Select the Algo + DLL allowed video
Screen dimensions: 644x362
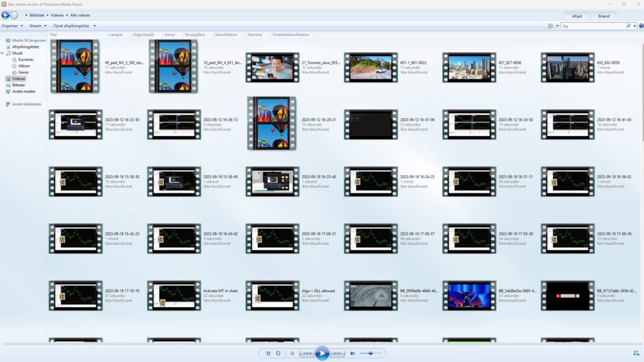pos(273,296)
